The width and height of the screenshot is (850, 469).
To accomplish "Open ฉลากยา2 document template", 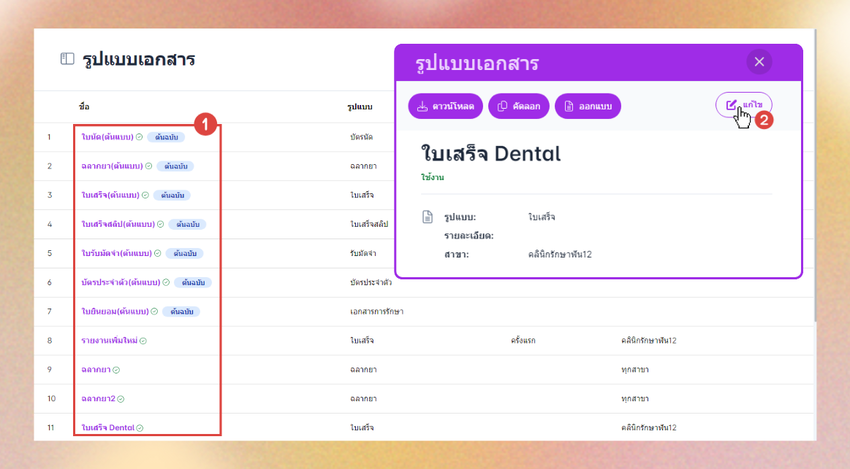I will [x=98, y=399].
